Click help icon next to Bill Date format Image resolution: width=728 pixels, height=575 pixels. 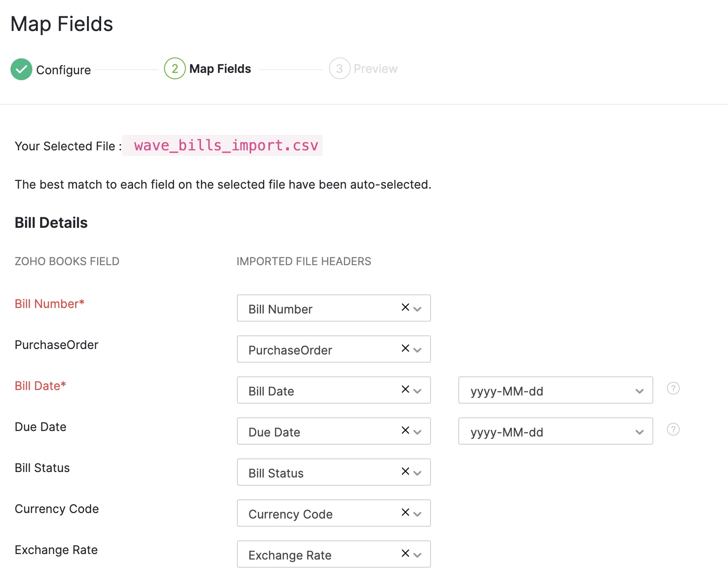(x=673, y=388)
